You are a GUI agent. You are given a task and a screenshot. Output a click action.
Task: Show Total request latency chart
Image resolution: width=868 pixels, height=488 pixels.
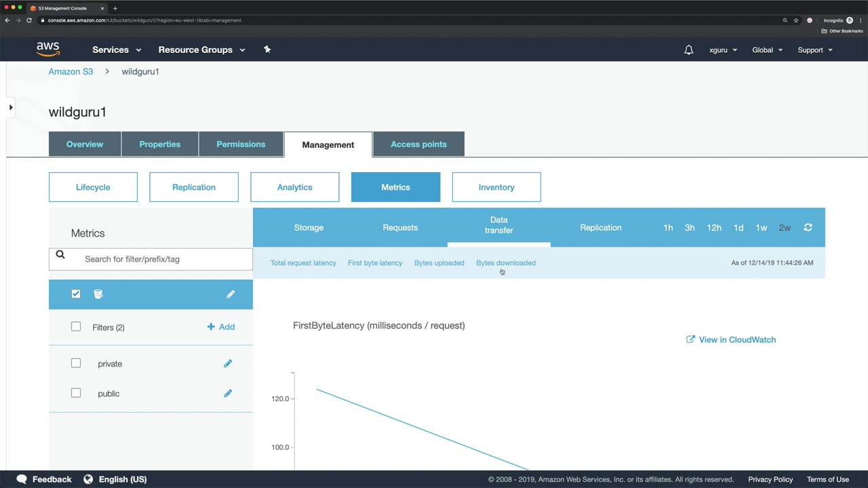tap(303, 263)
